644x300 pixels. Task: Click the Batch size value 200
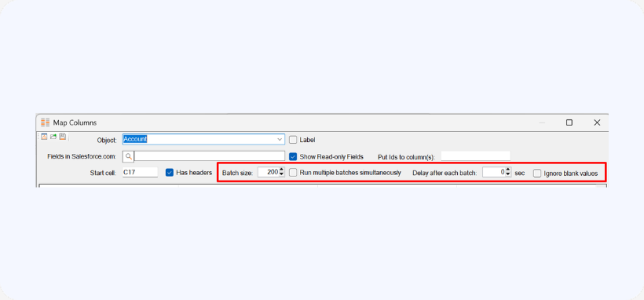268,172
